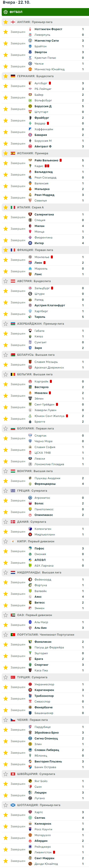The height and width of the screenshot is (868, 89).
Task: Click the Милан club crest
Action: [30, 226]
